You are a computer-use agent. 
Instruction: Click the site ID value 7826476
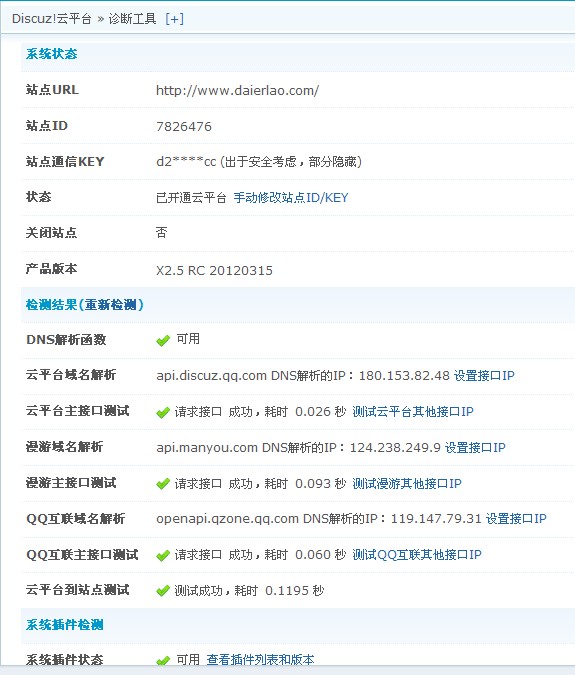pos(184,127)
